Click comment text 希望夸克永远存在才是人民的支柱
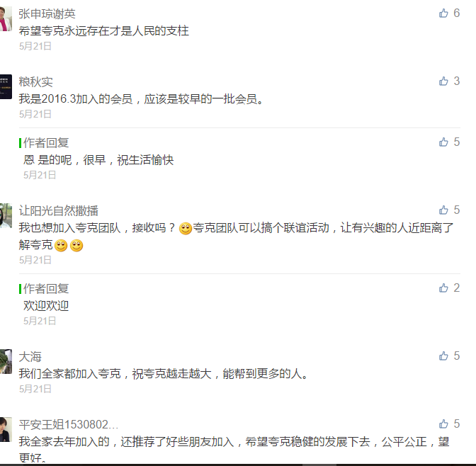Screen dimensions: 476x466 point(104,31)
